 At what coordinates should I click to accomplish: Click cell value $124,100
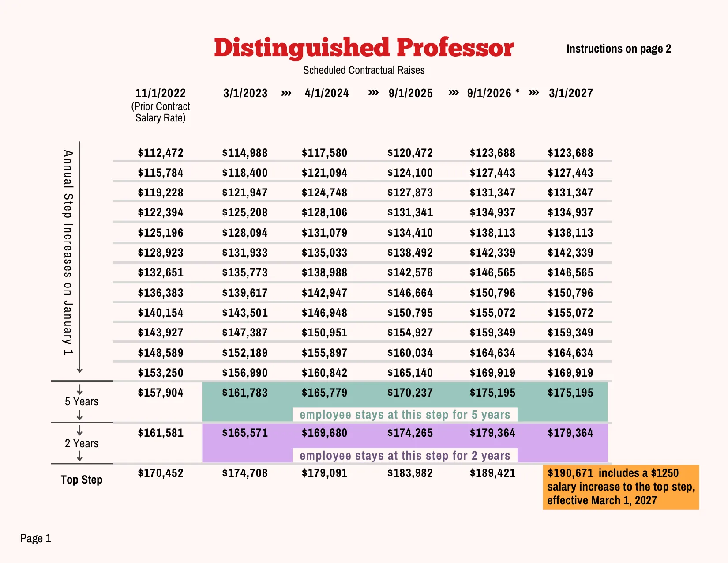point(410,173)
